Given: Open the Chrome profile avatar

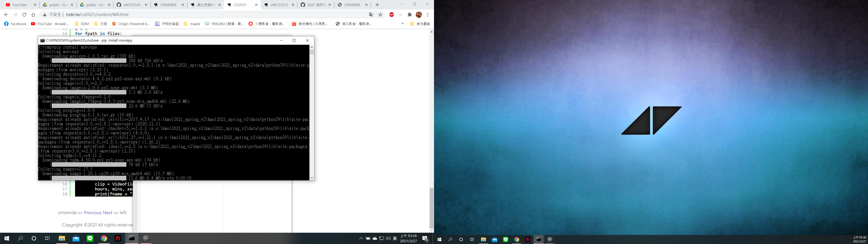Looking at the screenshot, I should 419,14.
